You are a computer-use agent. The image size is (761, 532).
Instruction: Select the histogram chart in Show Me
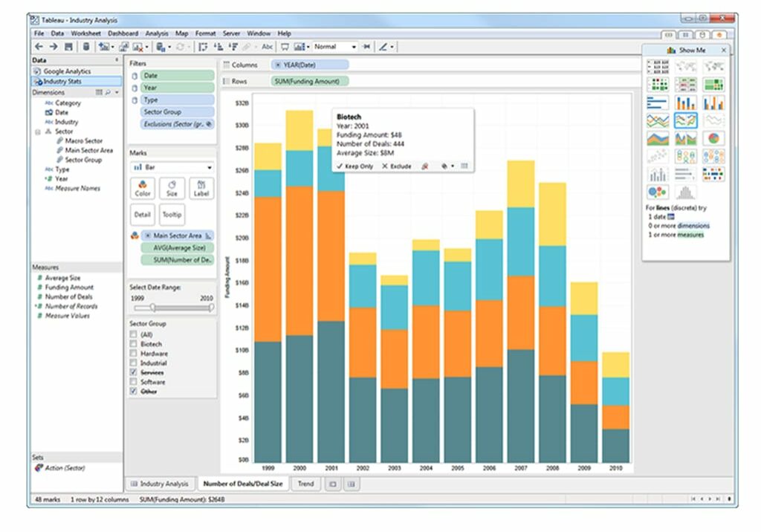685,192
